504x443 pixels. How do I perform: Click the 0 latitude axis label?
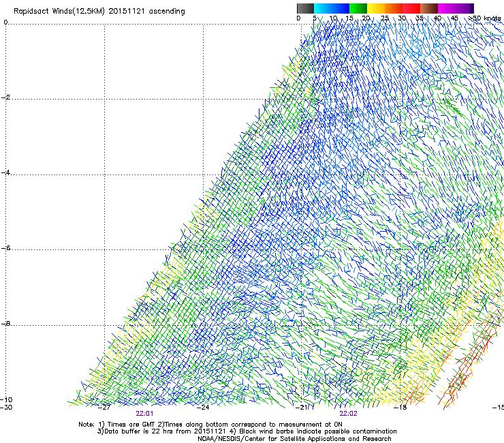click(x=5, y=22)
